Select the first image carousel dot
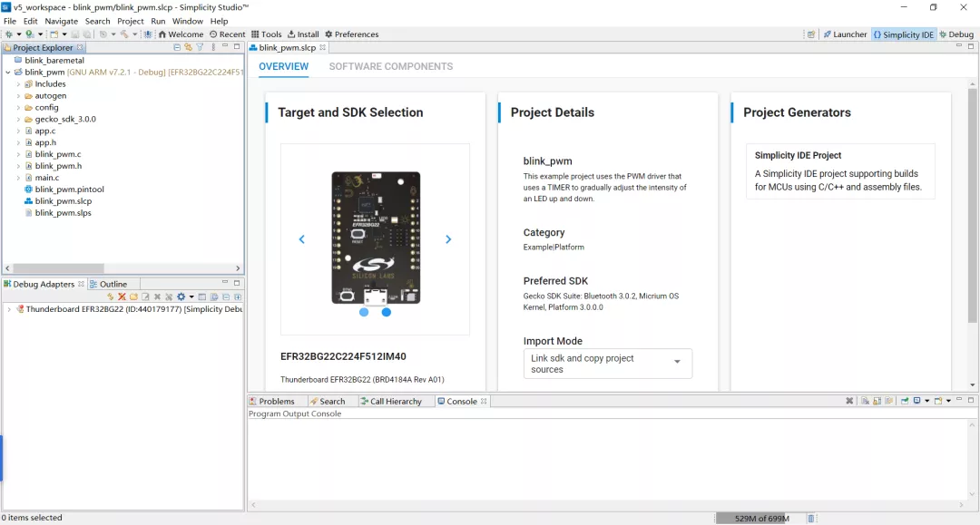Image resolution: width=980 pixels, height=525 pixels. [364, 312]
